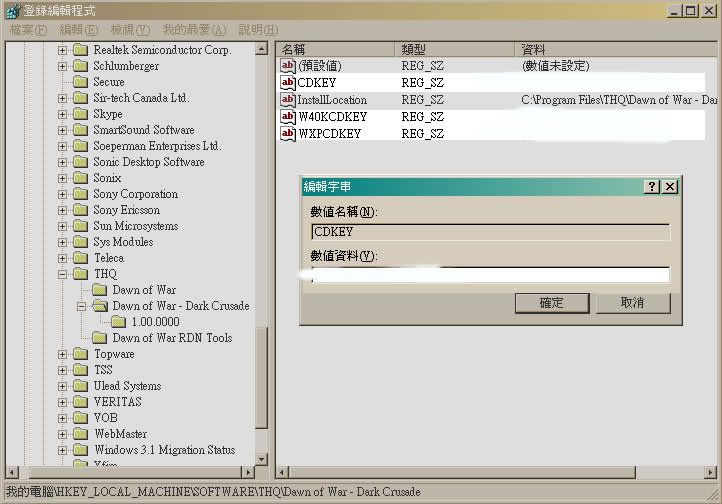
Task: Collapse Dawn of War - Dark Crusade node
Action: pos(81,306)
